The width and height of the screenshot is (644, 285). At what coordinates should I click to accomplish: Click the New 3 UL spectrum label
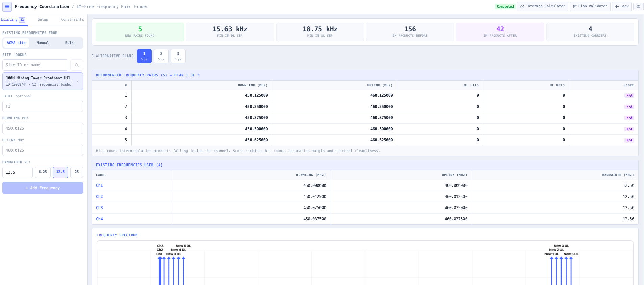click(x=561, y=246)
